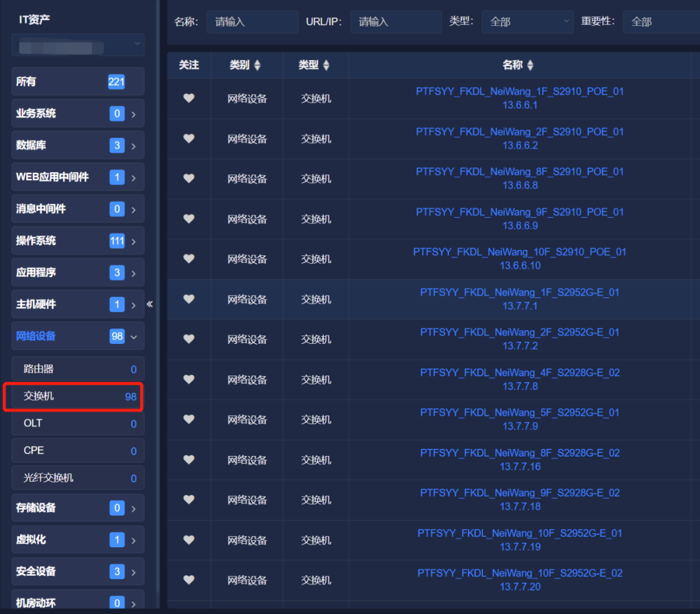Select the CPE subcategory
Image resolution: width=700 pixels, height=614 pixels.
point(78,451)
